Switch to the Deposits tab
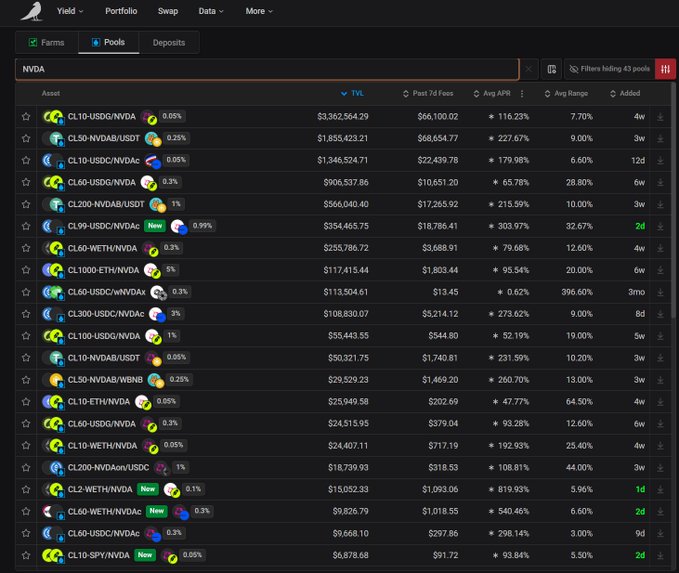The width and height of the screenshot is (679, 573). pos(169,42)
